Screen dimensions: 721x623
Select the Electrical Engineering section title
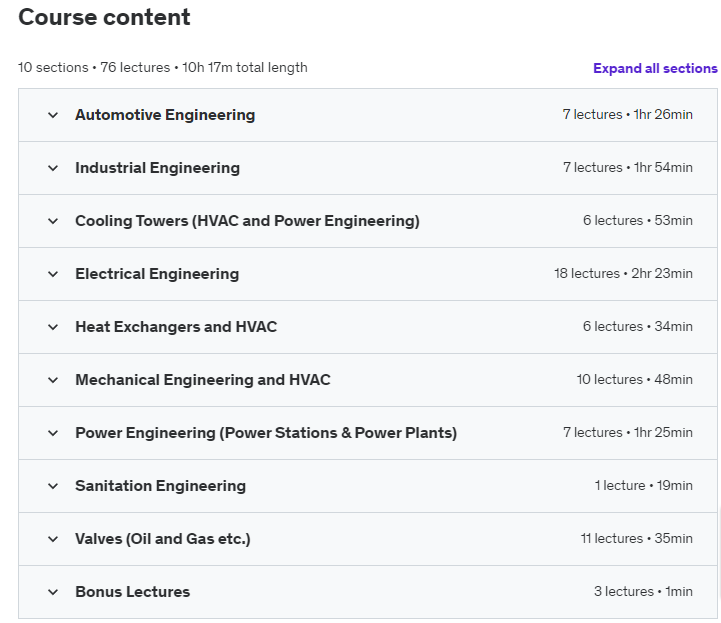(157, 274)
